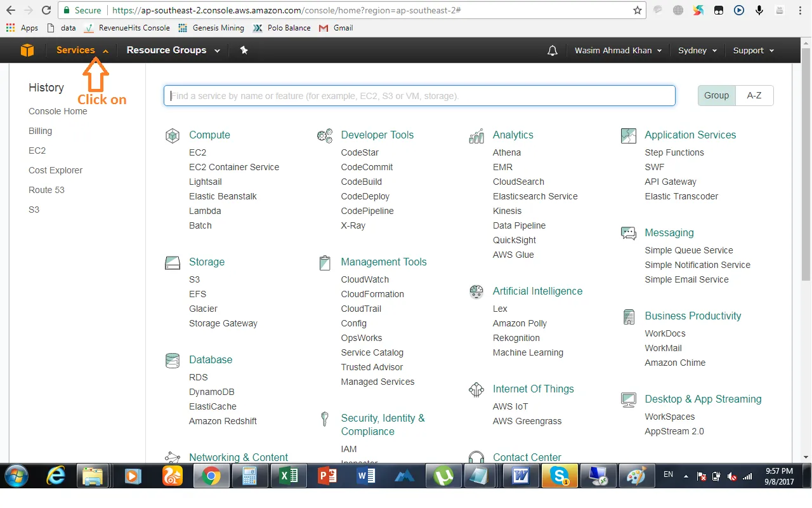Click the Analytics bar chart icon
The width and height of the screenshot is (812, 508).
click(476, 135)
